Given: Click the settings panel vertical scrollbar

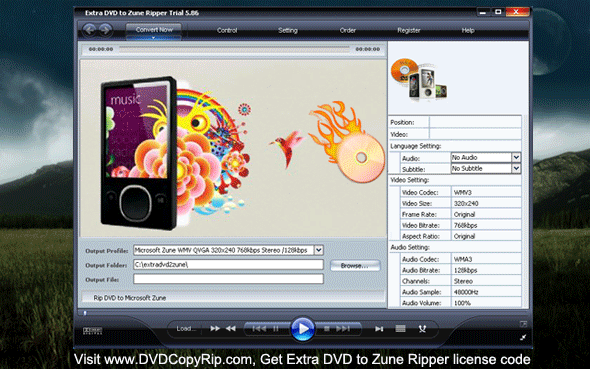Looking at the screenshot, I should tap(525, 211).
